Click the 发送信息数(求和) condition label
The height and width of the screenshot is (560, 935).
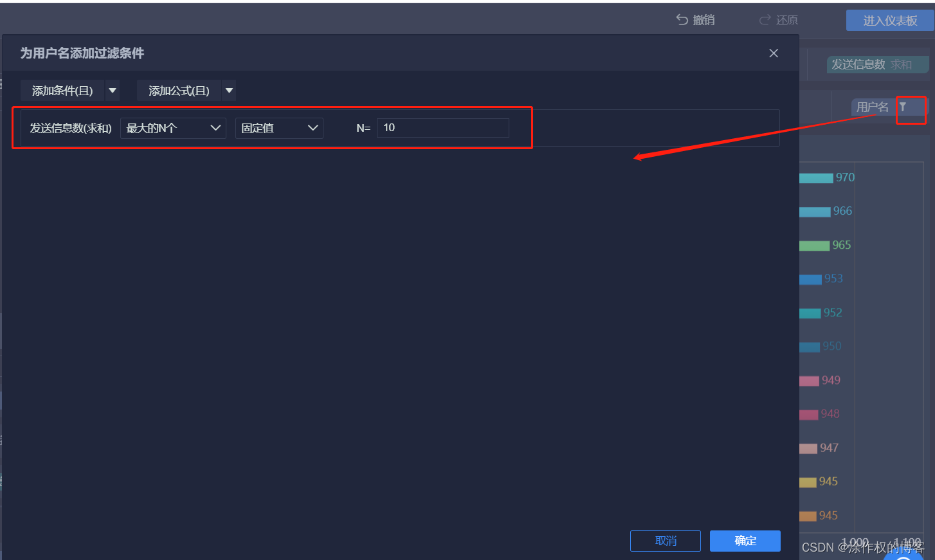click(x=71, y=128)
